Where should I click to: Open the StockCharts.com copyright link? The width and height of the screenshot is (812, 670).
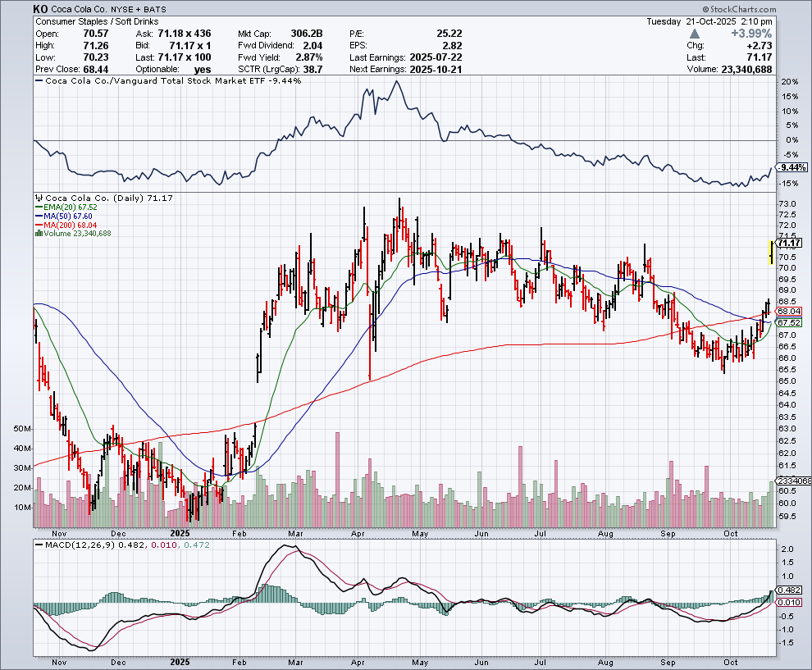click(767, 8)
